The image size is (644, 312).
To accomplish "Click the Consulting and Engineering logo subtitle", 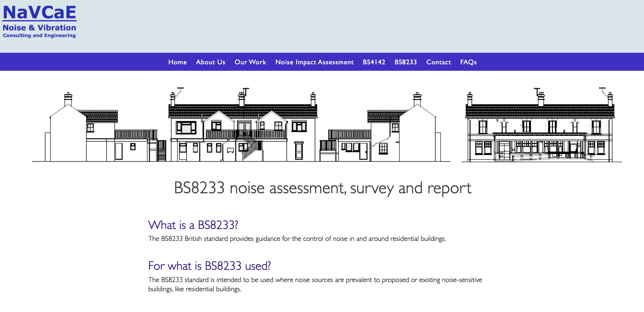I will tap(40, 35).
